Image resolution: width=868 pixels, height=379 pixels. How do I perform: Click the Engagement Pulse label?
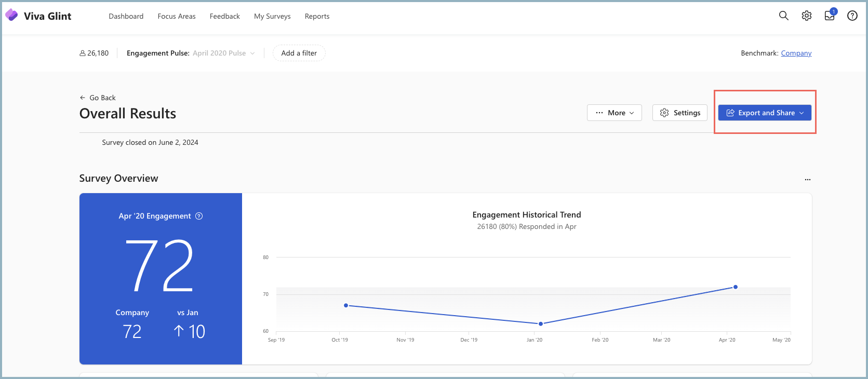pyautogui.click(x=158, y=53)
